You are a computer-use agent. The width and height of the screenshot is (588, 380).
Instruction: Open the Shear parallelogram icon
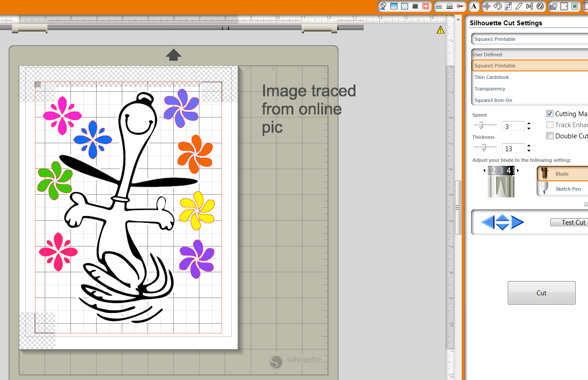519,6
